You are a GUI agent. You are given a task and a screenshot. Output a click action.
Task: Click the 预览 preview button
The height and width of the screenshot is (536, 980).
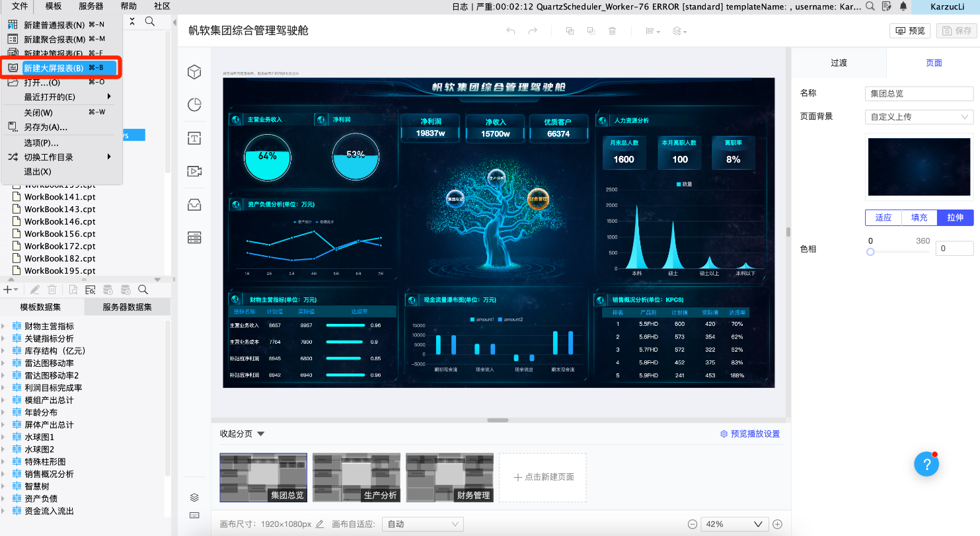[910, 31]
